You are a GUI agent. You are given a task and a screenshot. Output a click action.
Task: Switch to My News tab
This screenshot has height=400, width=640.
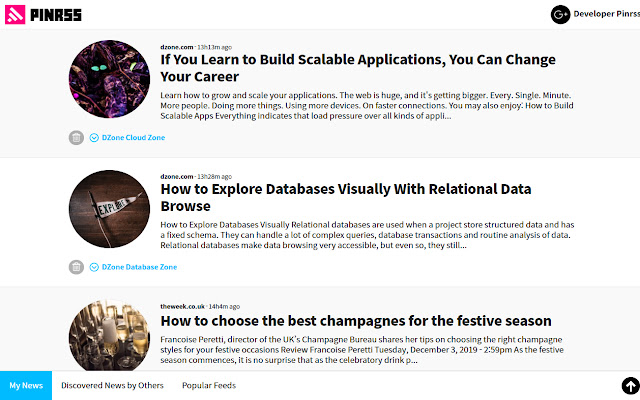[26, 385]
